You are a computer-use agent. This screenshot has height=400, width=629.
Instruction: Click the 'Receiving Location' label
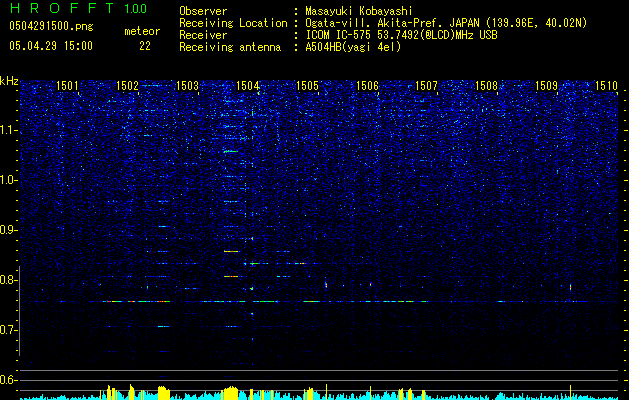tap(233, 23)
